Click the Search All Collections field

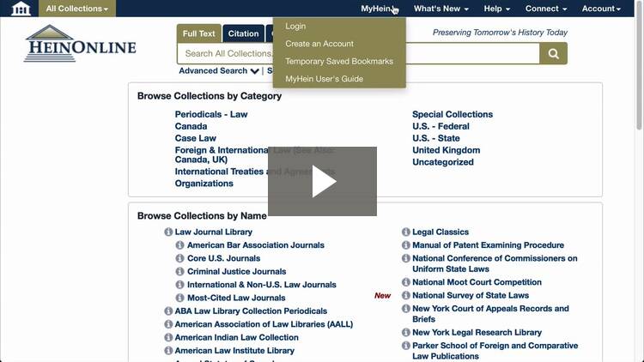[x=358, y=53]
